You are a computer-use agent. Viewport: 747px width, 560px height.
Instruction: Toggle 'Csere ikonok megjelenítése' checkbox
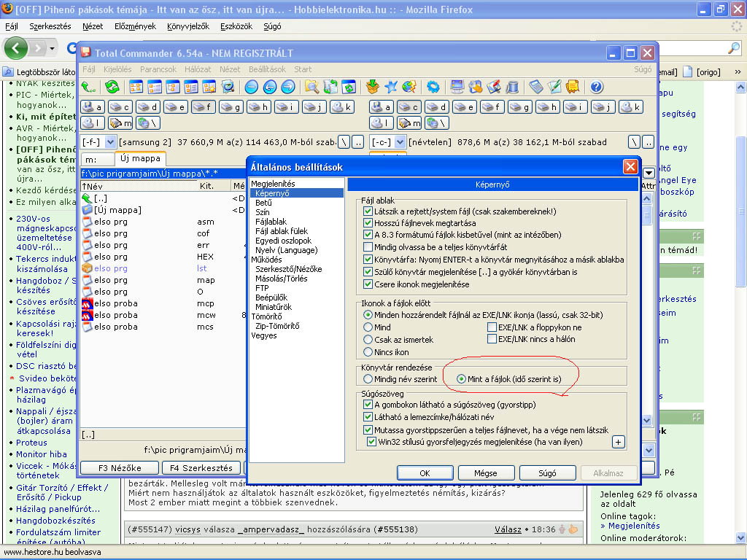[368, 284]
